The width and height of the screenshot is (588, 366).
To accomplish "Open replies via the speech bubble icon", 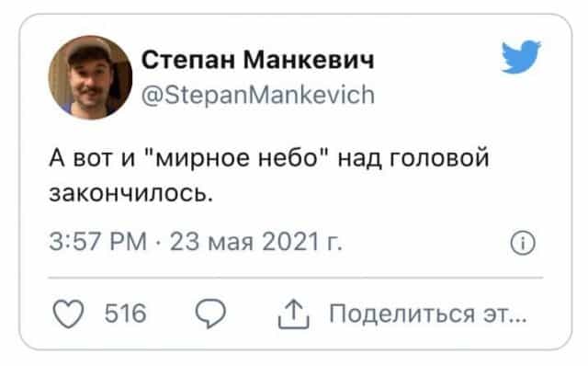I will 210,314.
